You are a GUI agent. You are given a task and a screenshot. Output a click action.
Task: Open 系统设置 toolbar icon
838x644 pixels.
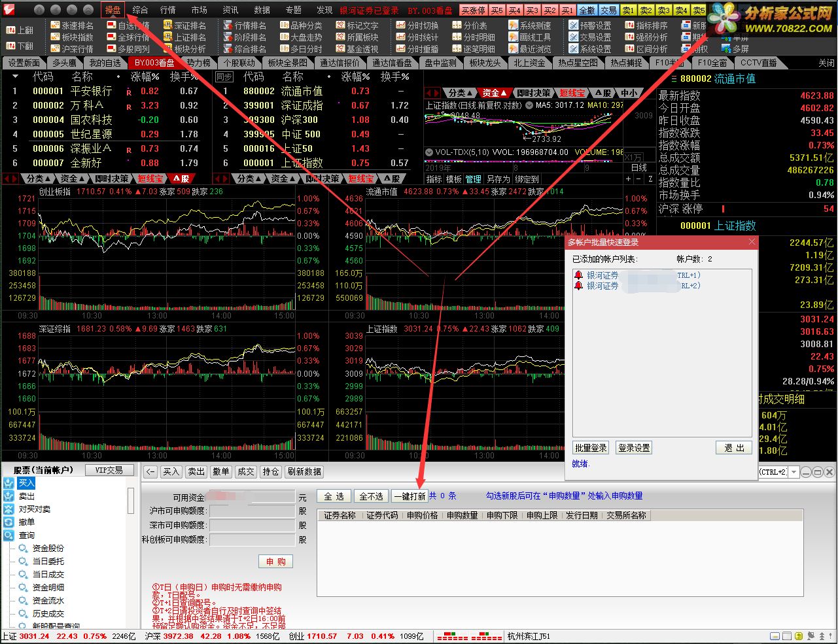[590, 49]
